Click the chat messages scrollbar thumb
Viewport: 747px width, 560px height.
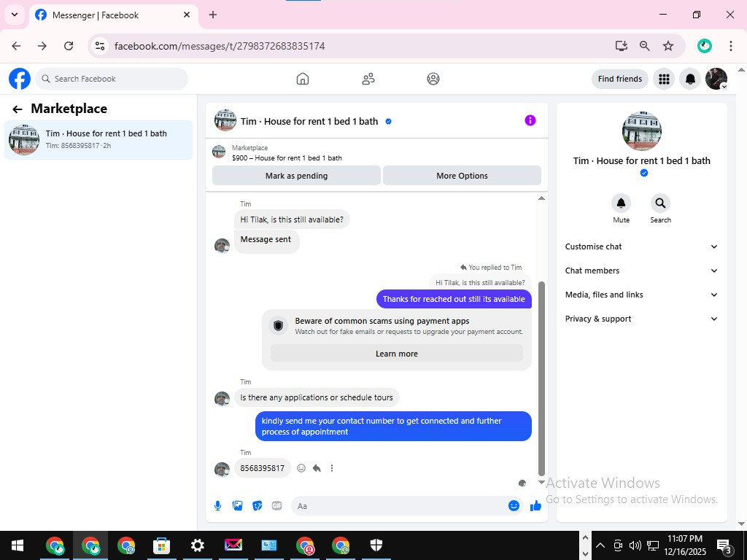pyautogui.click(x=541, y=378)
